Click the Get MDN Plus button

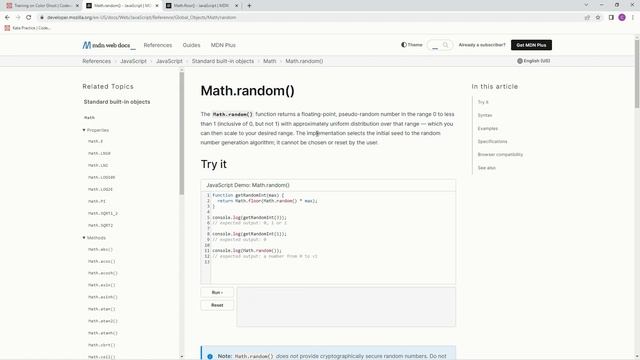pos(531,45)
